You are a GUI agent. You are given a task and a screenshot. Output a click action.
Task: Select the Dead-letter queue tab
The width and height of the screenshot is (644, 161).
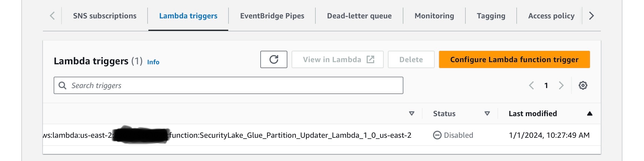point(359,16)
